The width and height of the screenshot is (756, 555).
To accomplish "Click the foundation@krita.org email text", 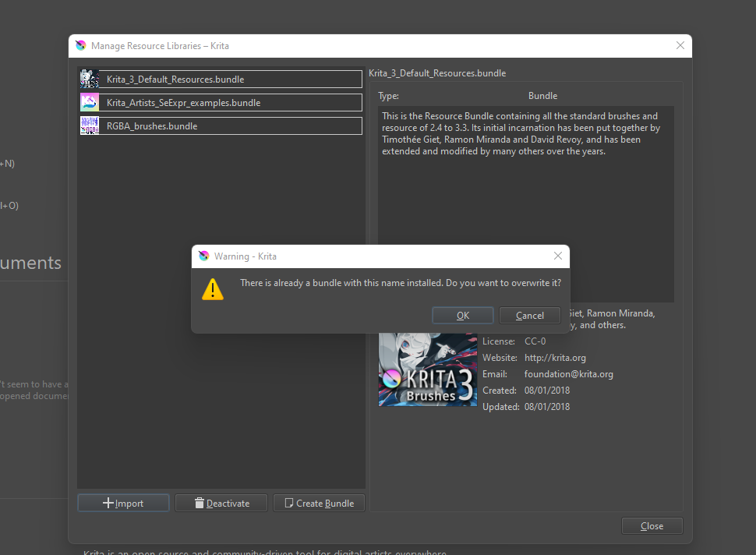I will (x=568, y=374).
